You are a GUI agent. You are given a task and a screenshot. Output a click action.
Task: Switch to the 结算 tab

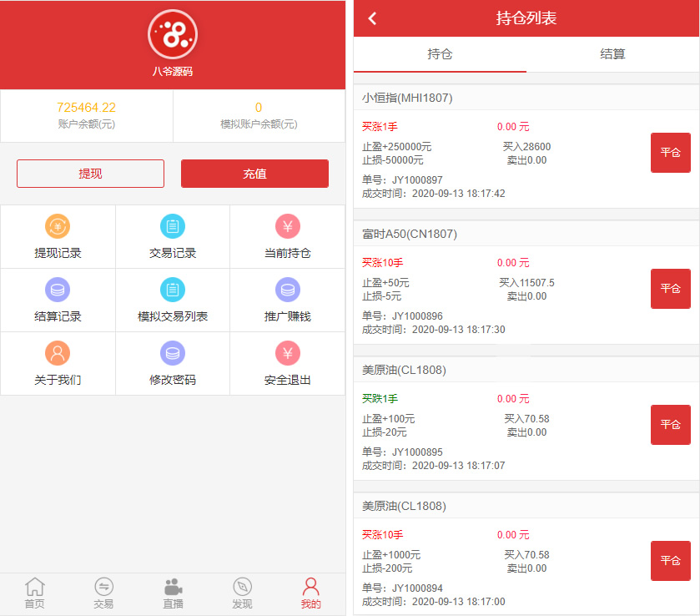coord(612,54)
